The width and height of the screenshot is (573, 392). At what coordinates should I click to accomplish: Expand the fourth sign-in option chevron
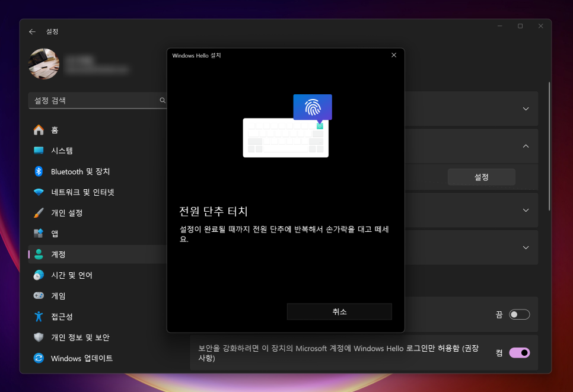pos(526,247)
